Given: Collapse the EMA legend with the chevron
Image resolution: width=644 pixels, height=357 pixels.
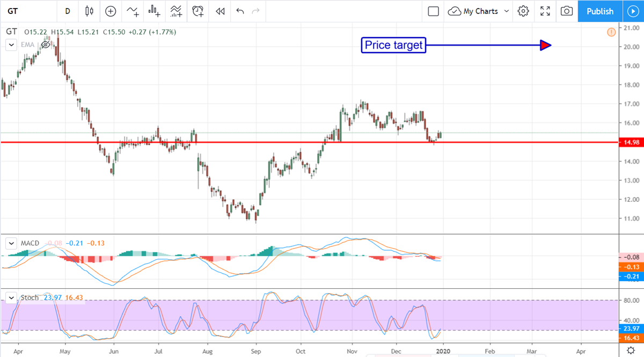Looking at the screenshot, I should [x=11, y=45].
